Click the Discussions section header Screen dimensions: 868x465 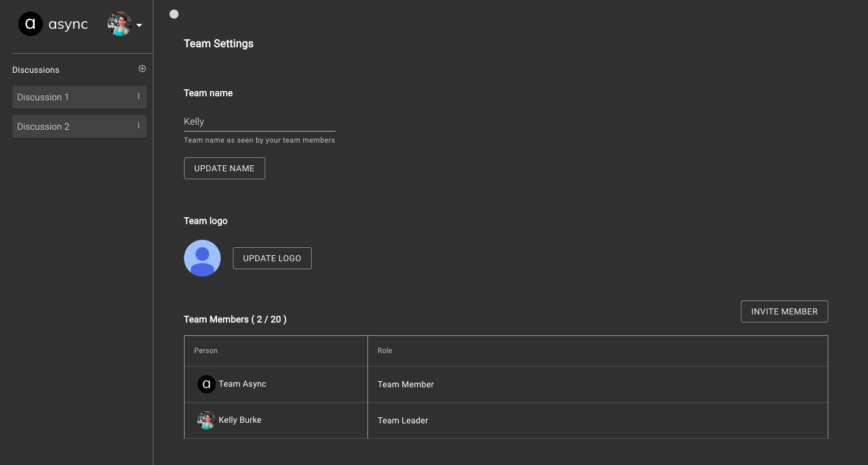point(35,70)
